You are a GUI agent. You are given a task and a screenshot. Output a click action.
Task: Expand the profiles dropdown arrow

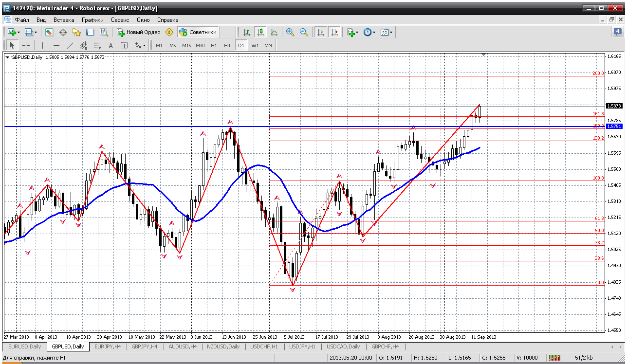[36, 32]
